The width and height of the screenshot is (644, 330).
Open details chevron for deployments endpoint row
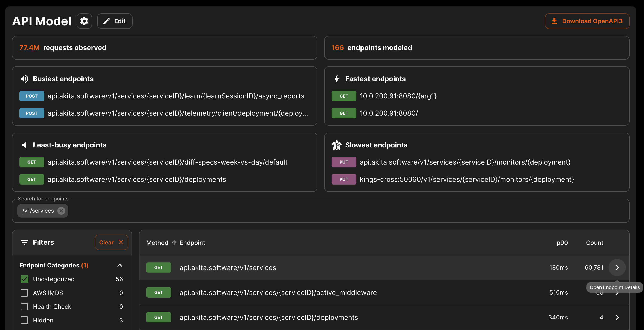pyautogui.click(x=617, y=318)
